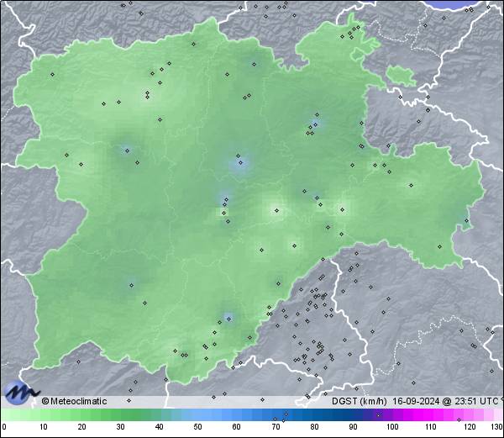This screenshot has height=438, width=504.
Task: Click the 40 label on the scale
Action: pos(159,427)
